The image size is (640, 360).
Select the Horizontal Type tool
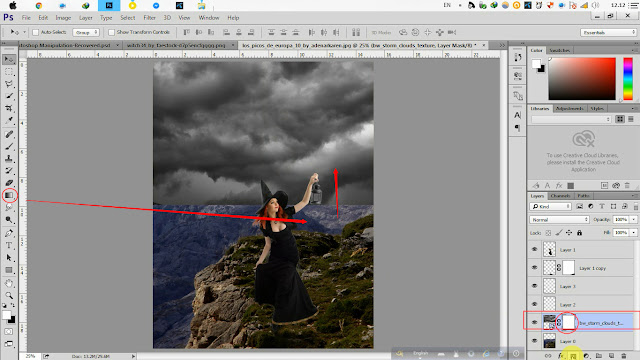click(x=9, y=246)
